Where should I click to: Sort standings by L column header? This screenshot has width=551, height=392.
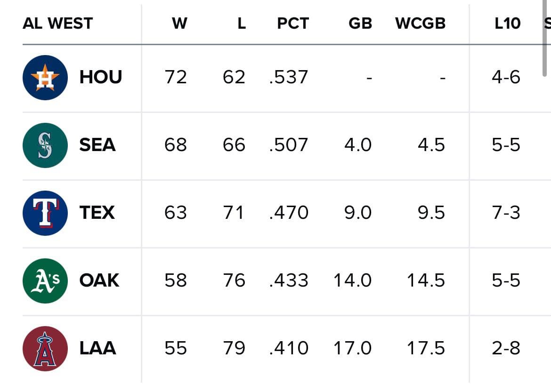coord(241,24)
